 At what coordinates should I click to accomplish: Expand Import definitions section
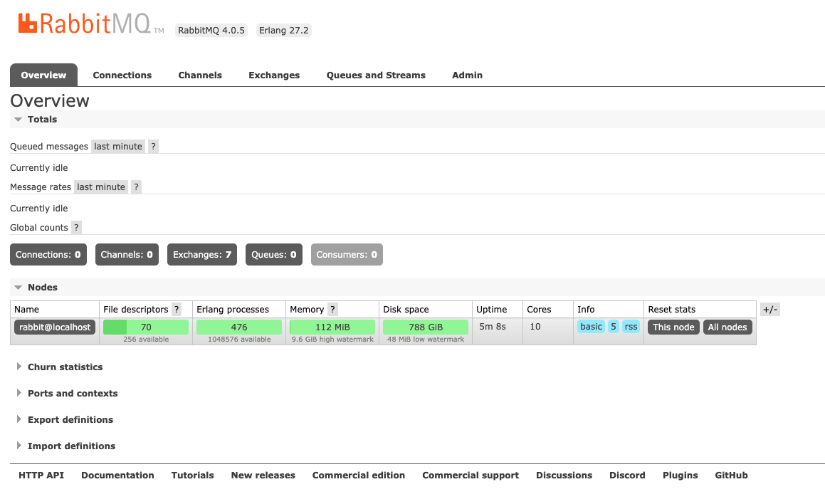[x=71, y=446]
